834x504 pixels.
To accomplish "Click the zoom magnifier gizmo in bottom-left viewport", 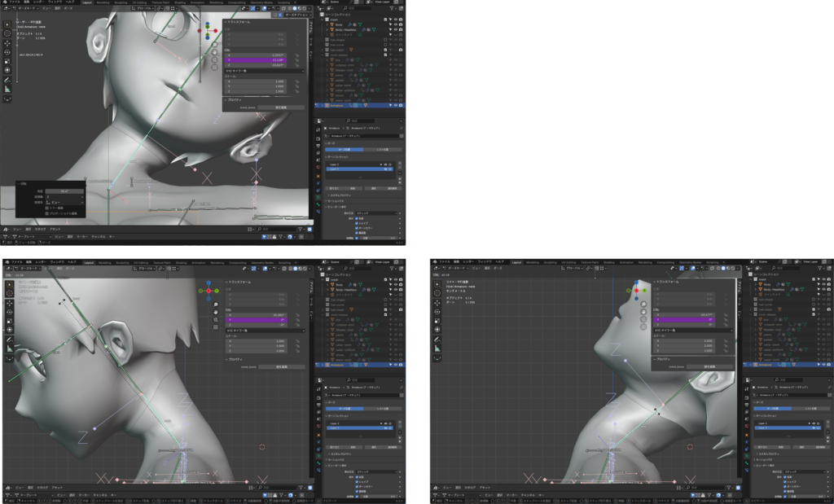I will tap(217, 305).
